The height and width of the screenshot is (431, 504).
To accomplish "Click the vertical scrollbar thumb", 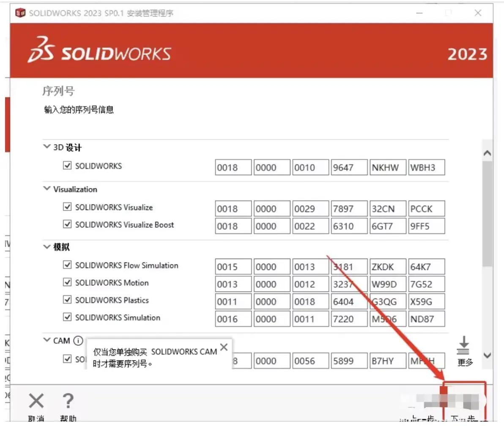I will tap(487, 213).
